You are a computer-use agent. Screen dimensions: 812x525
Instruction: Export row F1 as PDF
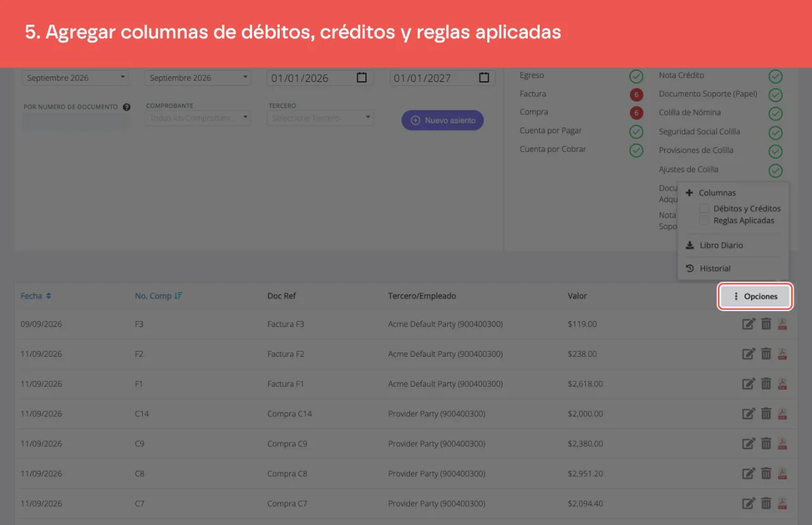[783, 383]
